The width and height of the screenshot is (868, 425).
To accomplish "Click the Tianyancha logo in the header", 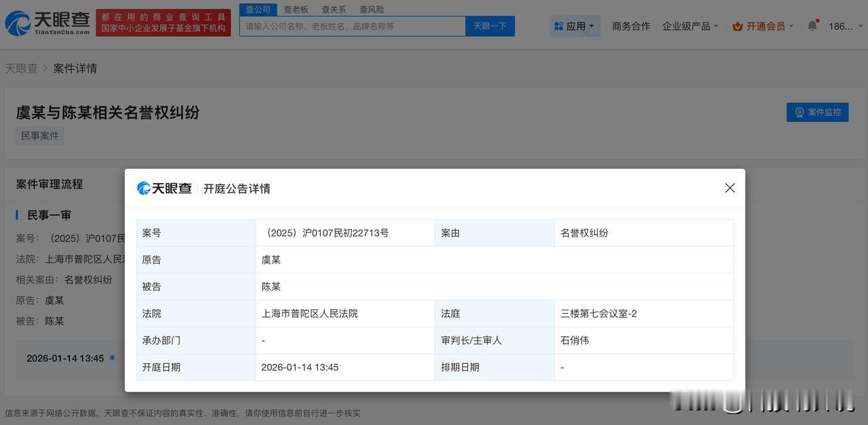I will point(47,23).
